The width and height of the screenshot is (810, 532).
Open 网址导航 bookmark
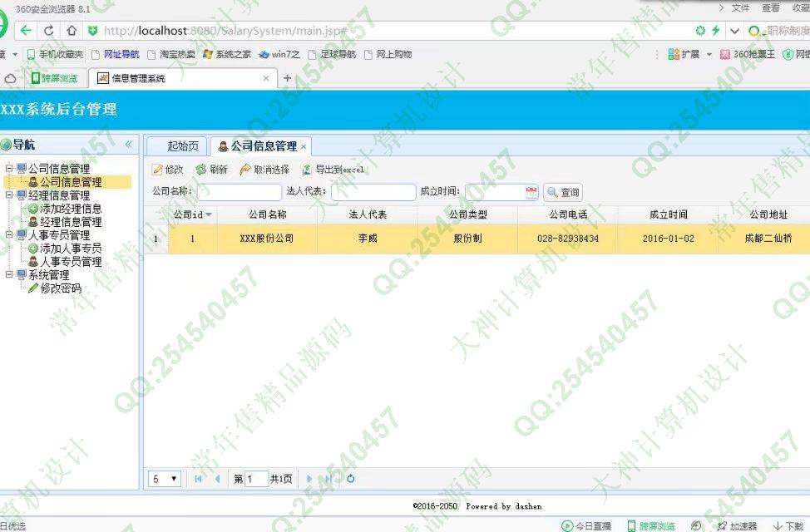pos(116,54)
